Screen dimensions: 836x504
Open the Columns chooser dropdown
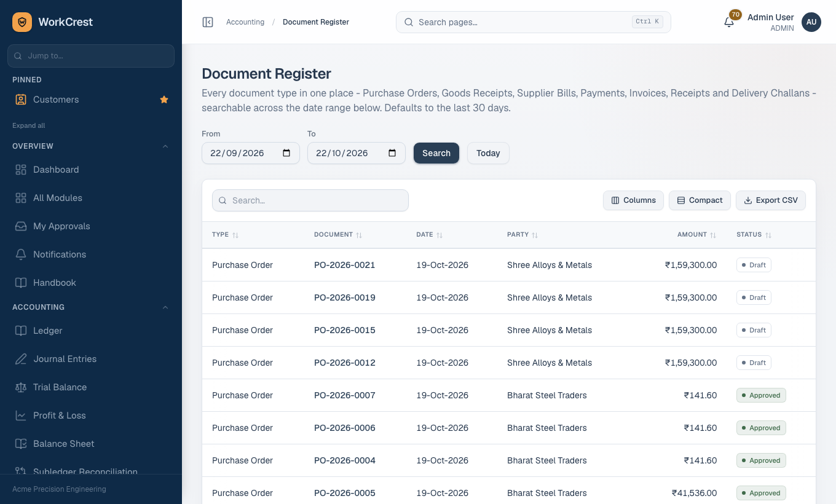[x=633, y=200]
